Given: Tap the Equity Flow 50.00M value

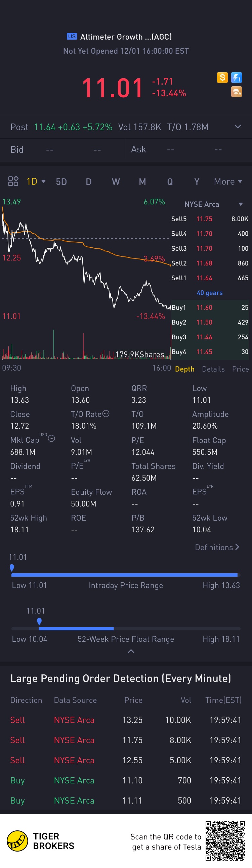Looking at the screenshot, I should pos(84,504).
